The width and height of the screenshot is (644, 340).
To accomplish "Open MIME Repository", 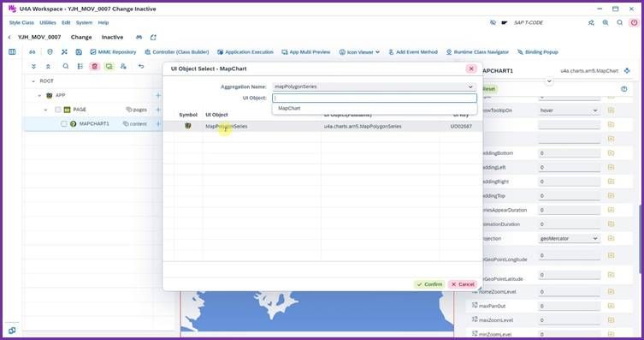I will pyautogui.click(x=113, y=52).
